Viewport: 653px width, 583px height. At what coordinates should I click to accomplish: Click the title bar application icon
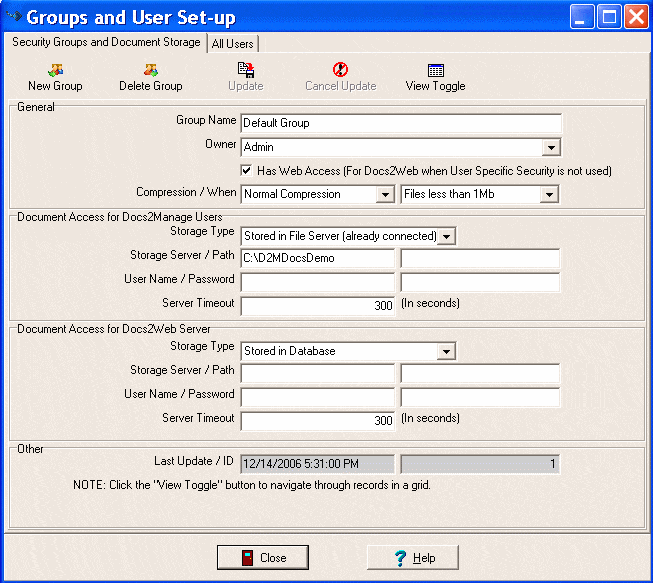(x=14, y=17)
